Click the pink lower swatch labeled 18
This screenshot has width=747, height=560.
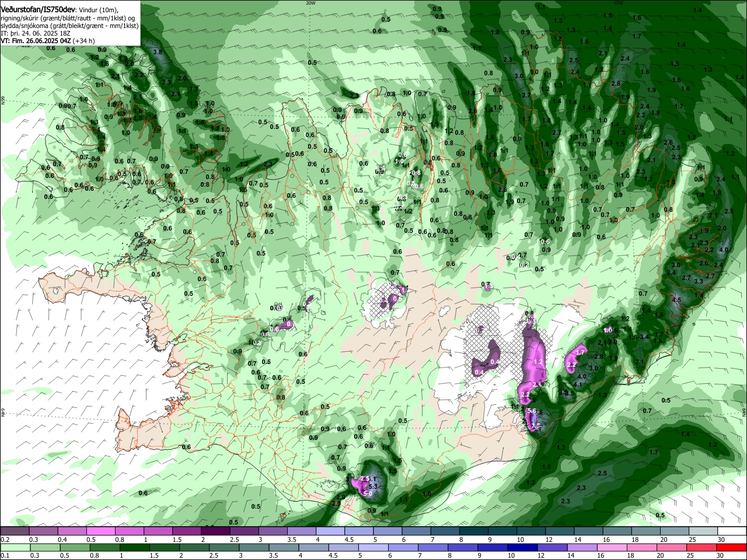tap(641, 547)
